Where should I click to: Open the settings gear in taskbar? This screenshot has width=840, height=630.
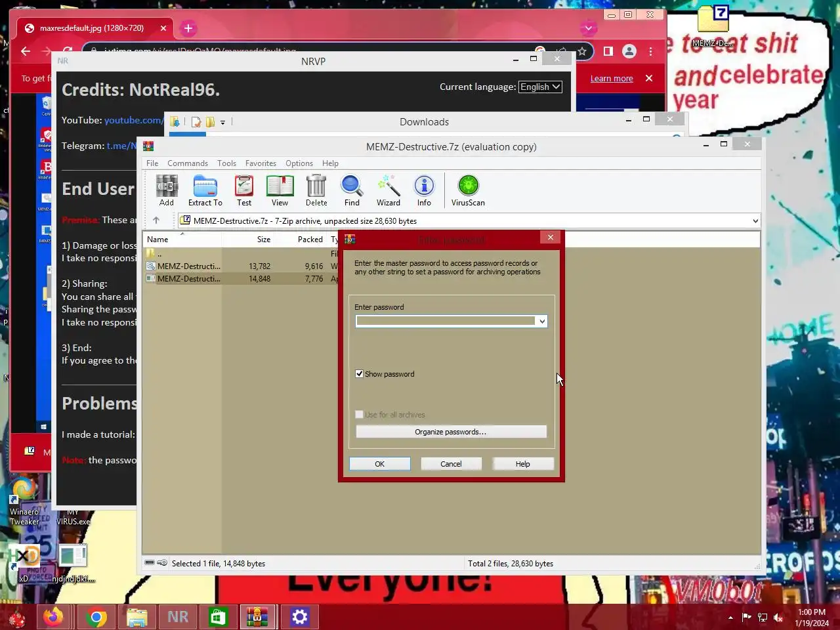(x=300, y=617)
